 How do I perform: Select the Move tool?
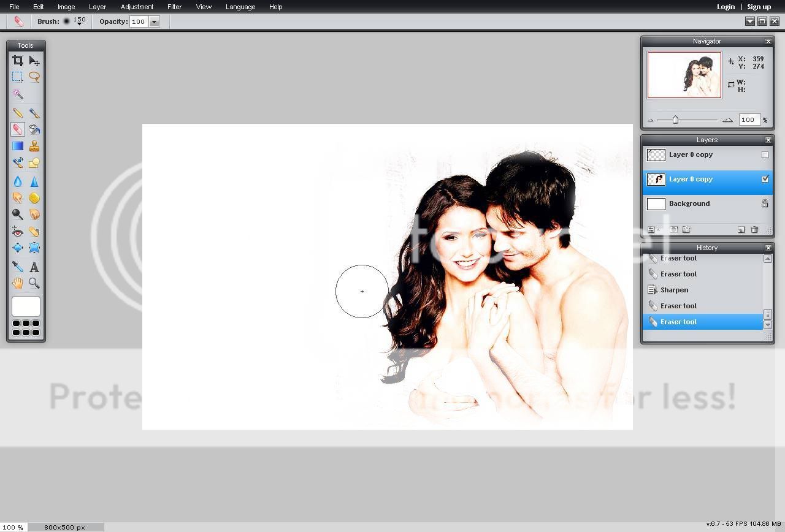pyautogui.click(x=34, y=61)
